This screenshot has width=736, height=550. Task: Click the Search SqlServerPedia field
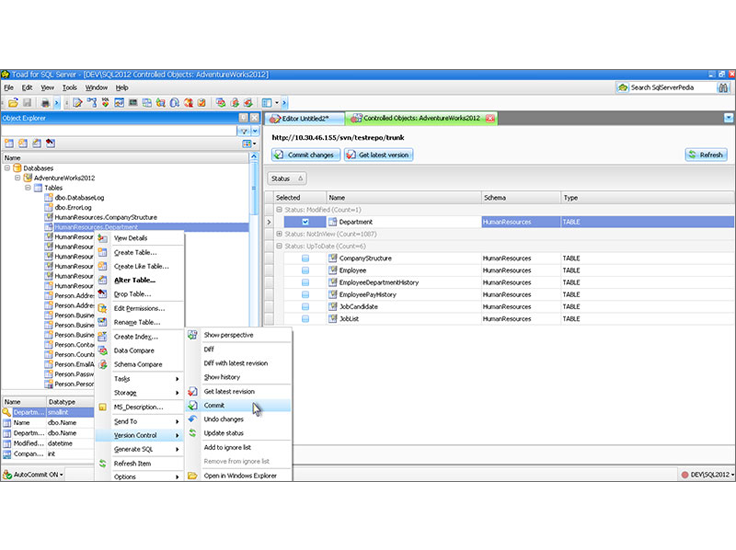coord(671,87)
